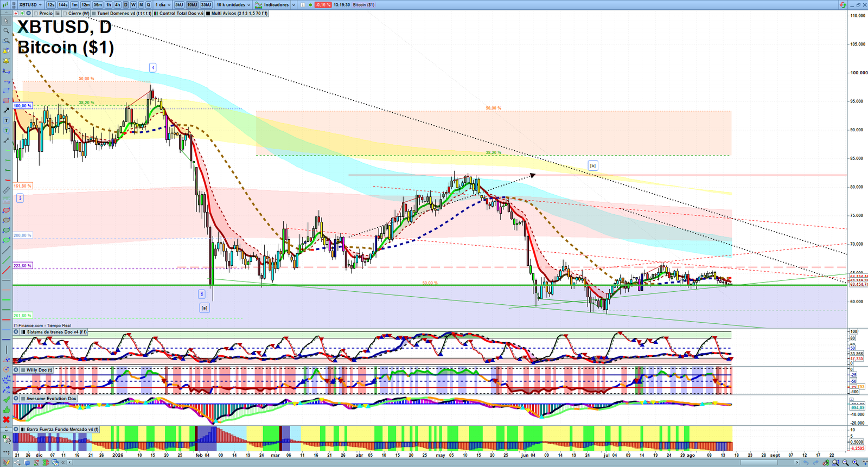The height and width of the screenshot is (467, 868).
Task: Toggle the pause icon beside green dot
Action: click(303, 5)
